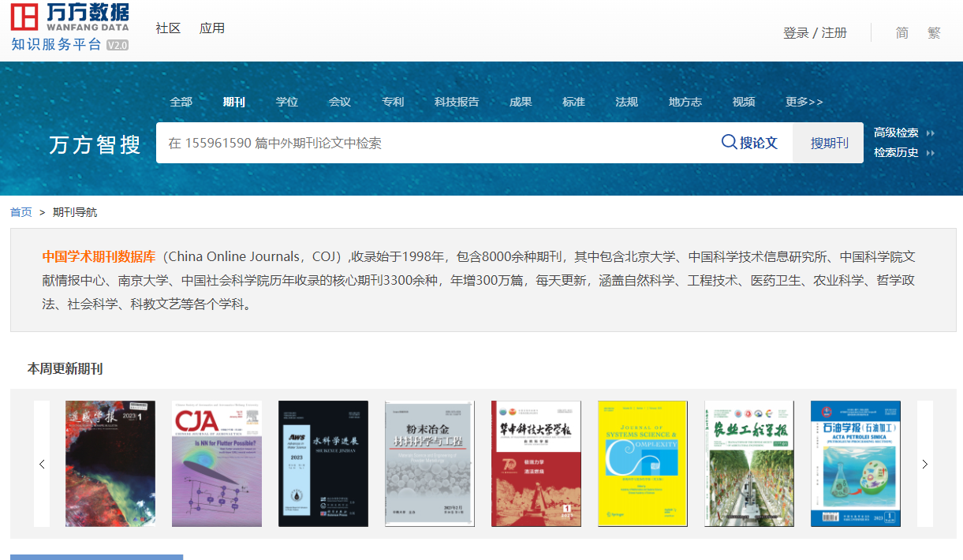The image size is (963, 560).
Task: Show previous journals with left arrow
Action: tap(42, 464)
